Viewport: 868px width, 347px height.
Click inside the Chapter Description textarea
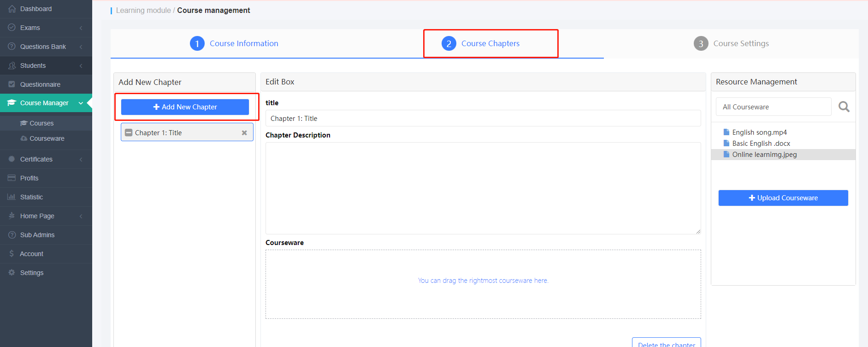[x=483, y=188]
